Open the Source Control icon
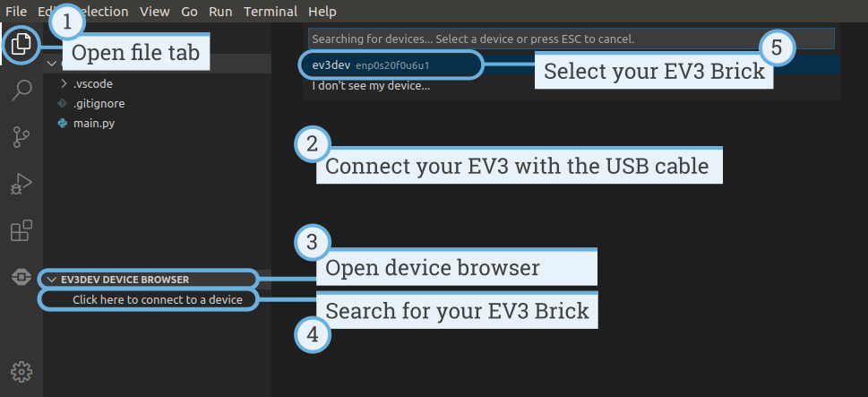Viewport: 868px width, 397px height. 21,137
